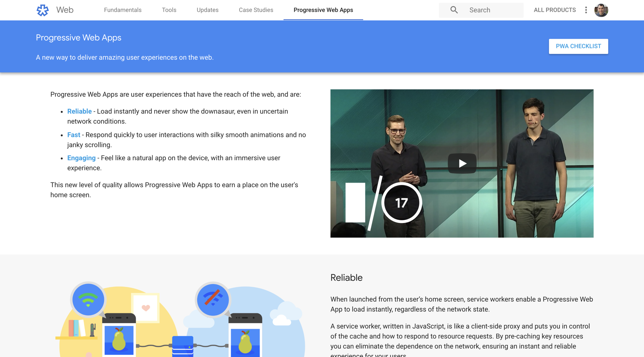
Task: Click the user profile avatar
Action: click(x=601, y=10)
